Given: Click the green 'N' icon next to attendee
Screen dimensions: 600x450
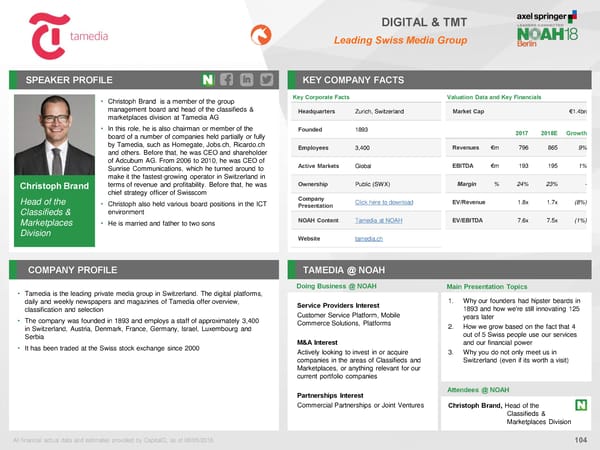Looking at the screenshot, I should point(580,406).
